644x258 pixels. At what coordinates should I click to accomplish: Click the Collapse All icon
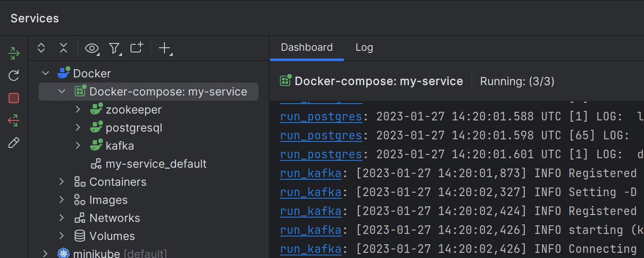[x=63, y=48]
